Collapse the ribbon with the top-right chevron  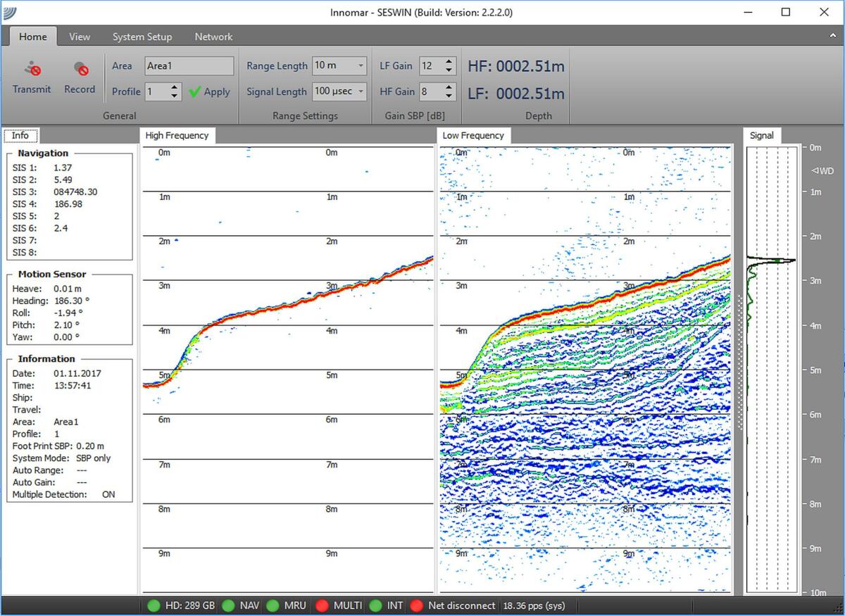tap(833, 34)
